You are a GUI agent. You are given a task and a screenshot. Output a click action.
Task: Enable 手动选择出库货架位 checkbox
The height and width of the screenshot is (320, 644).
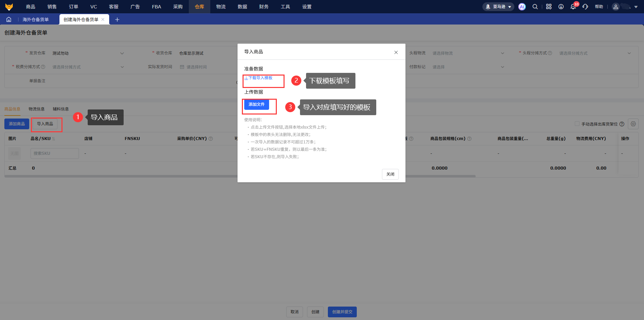[x=577, y=124]
